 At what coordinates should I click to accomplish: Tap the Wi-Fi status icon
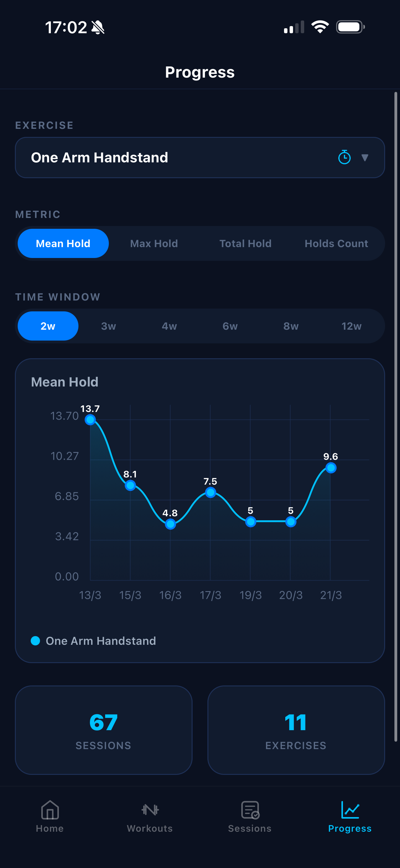pyautogui.click(x=320, y=27)
